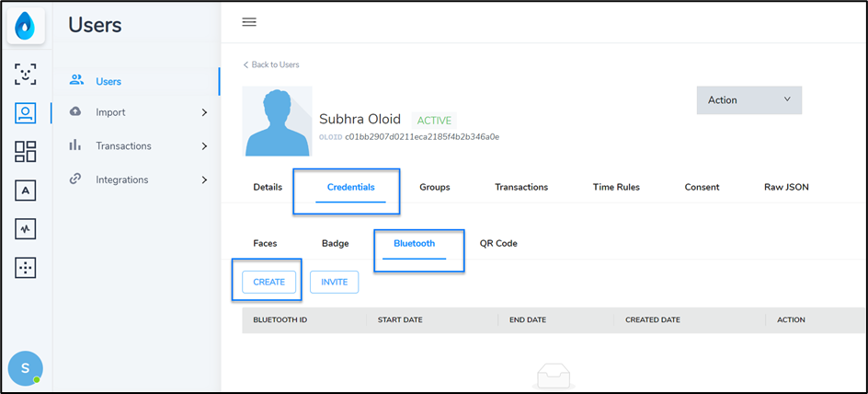Click the letter A sidebar icon

(26, 190)
